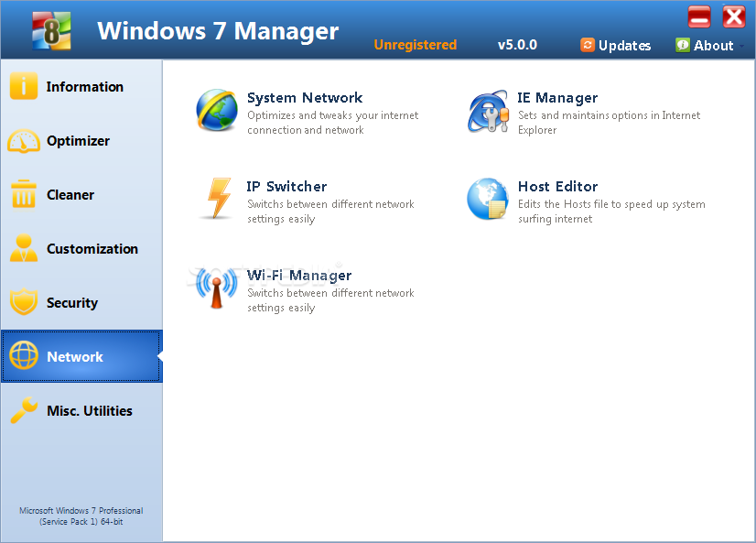Switch to the Customization tab
This screenshot has height=543, width=756.
(x=81, y=248)
